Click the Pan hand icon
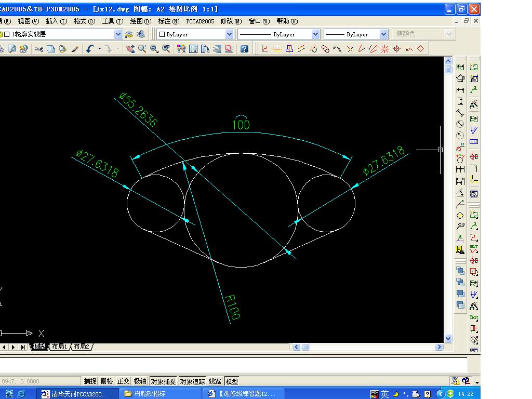The height and width of the screenshot is (399, 532). 130,49
